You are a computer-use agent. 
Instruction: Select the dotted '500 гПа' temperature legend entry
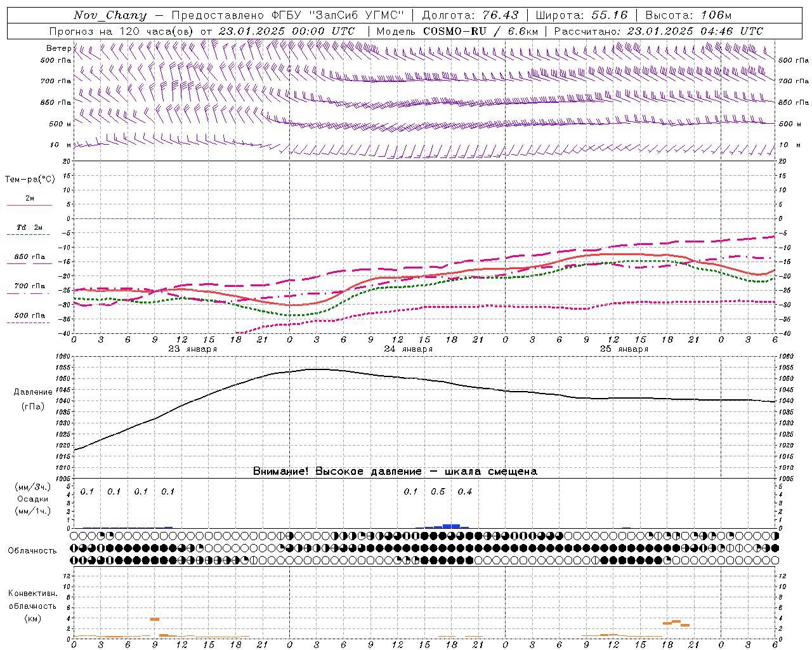click(x=29, y=318)
